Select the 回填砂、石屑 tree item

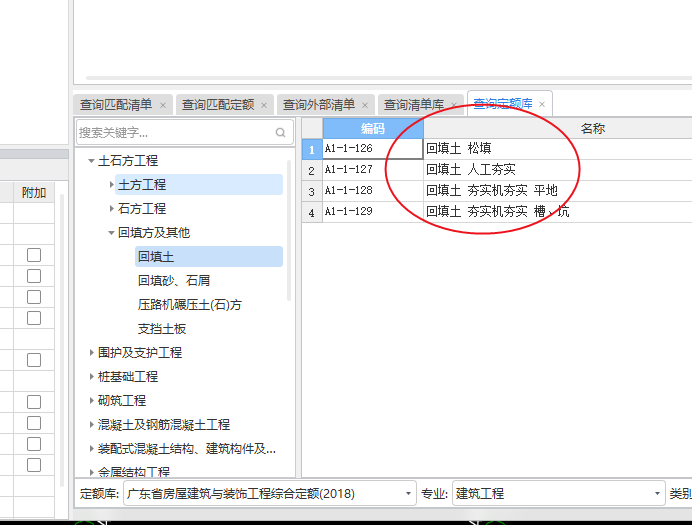(174, 281)
